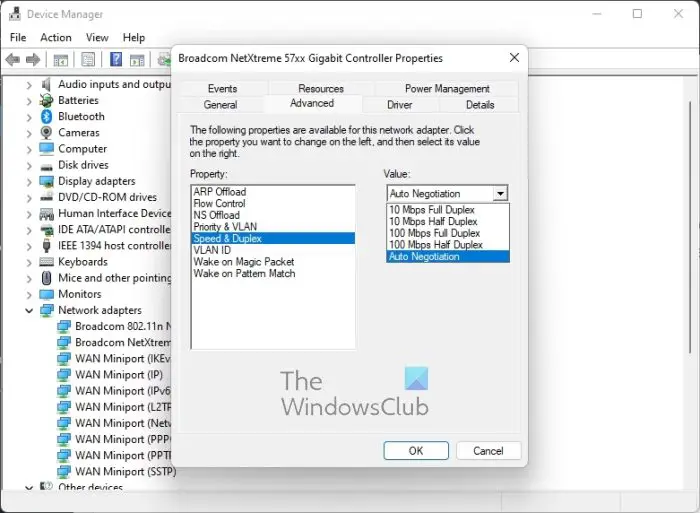Expand the Audio inputs and outputs node
The height and width of the screenshot is (513, 700).
(x=29, y=85)
